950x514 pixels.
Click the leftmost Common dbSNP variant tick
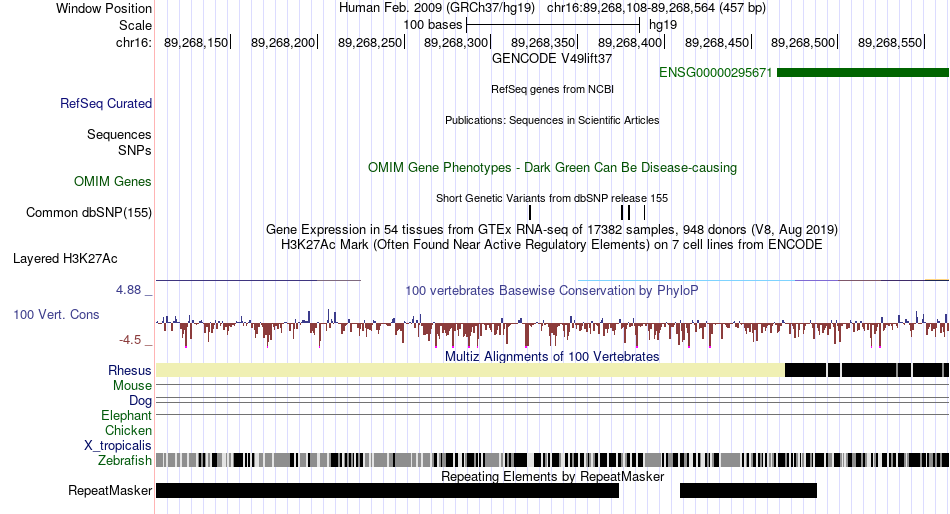[530, 213]
